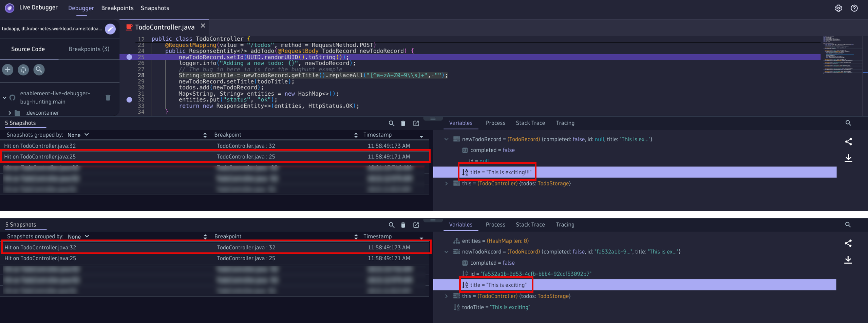
Task: Switch to the Stack Trace tab
Action: point(530,123)
